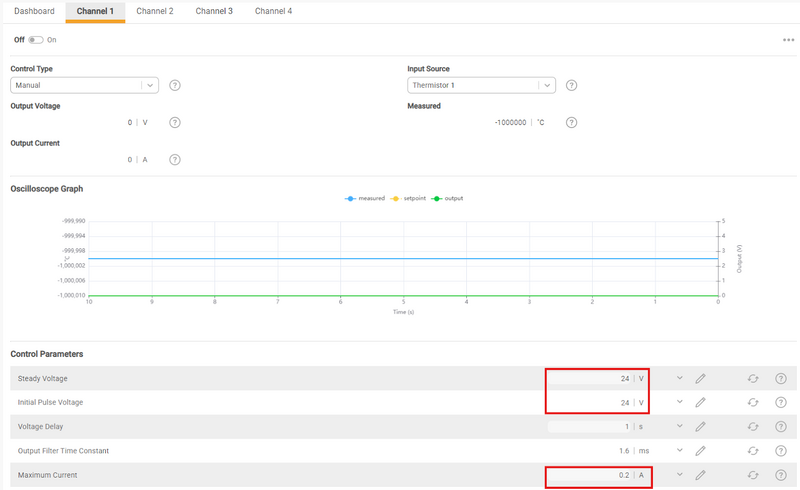
Task: Switch to the Channel 2 tab
Action: click(x=155, y=11)
